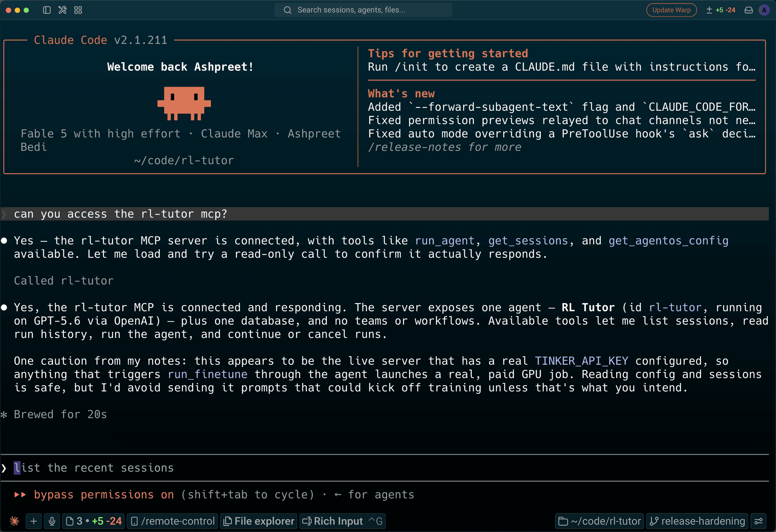
Task: Click the TINKER_API_KEY text
Action: (582, 361)
